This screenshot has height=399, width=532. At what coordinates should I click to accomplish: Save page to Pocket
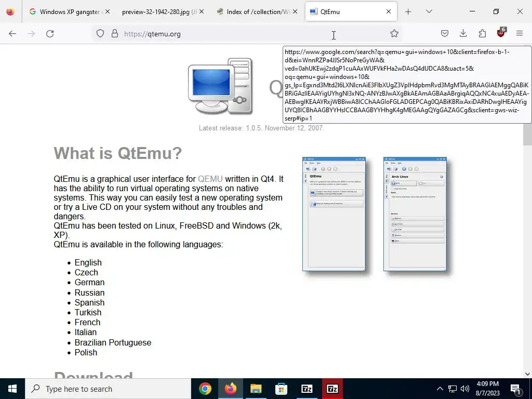[x=445, y=34]
